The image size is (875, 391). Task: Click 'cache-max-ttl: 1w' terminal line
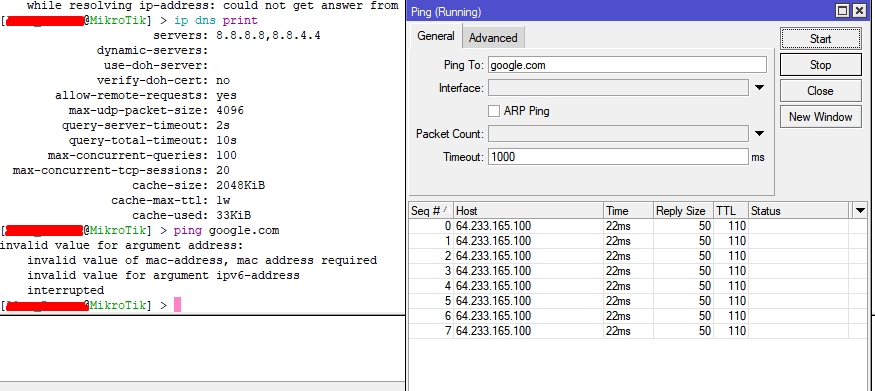click(x=171, y=200)
